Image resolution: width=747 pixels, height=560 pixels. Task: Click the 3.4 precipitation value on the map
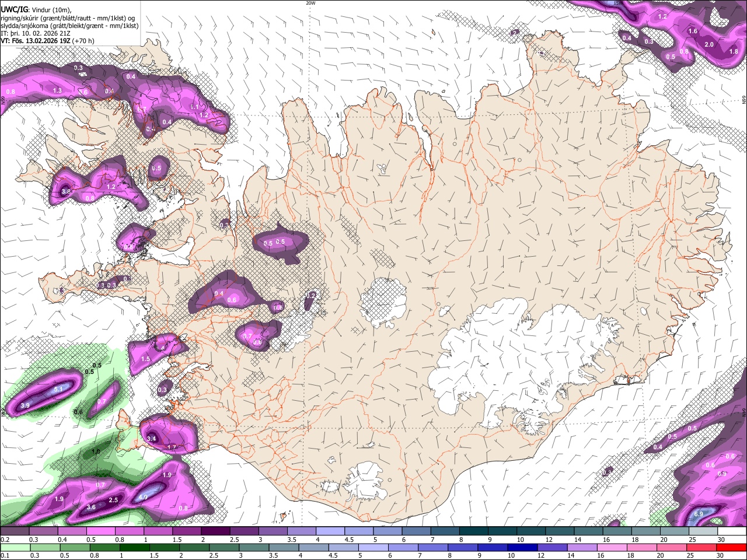pyautogui.click(x=152, y=438)
